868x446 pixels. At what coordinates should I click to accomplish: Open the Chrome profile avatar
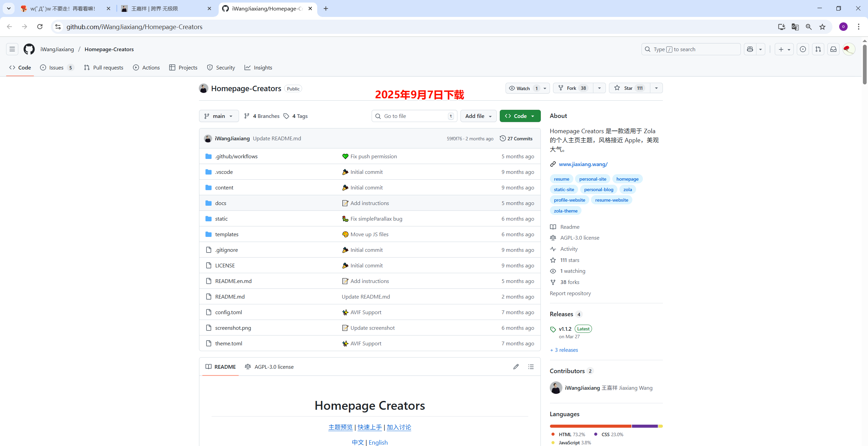click(844, 27)
